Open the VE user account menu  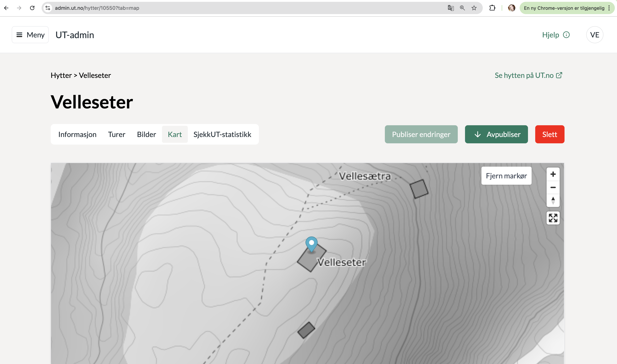click(594, 35)
